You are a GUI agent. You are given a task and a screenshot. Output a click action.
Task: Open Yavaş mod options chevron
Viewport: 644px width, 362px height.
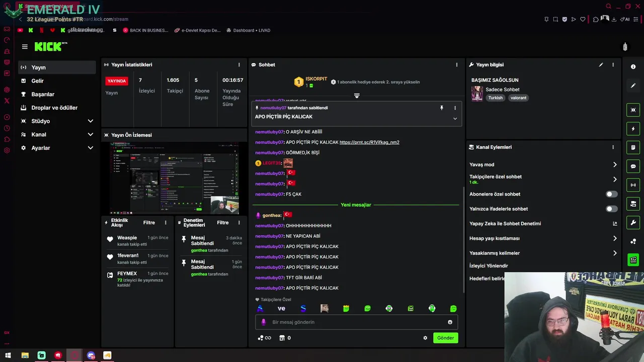[x=615, y=165]
